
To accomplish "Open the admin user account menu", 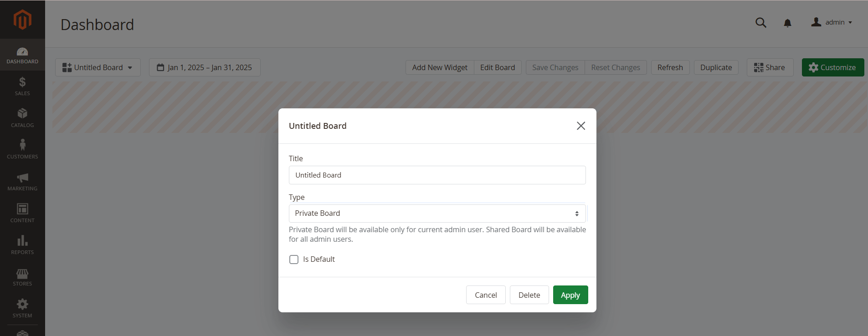I will (x=832, y=22).
